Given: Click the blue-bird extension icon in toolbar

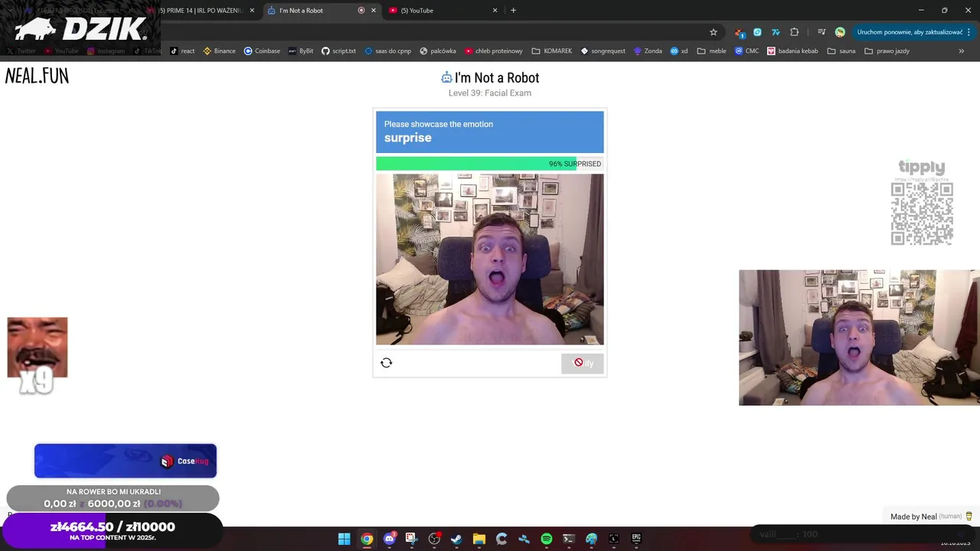Looking at the screenshot, I should coord(776,32).
